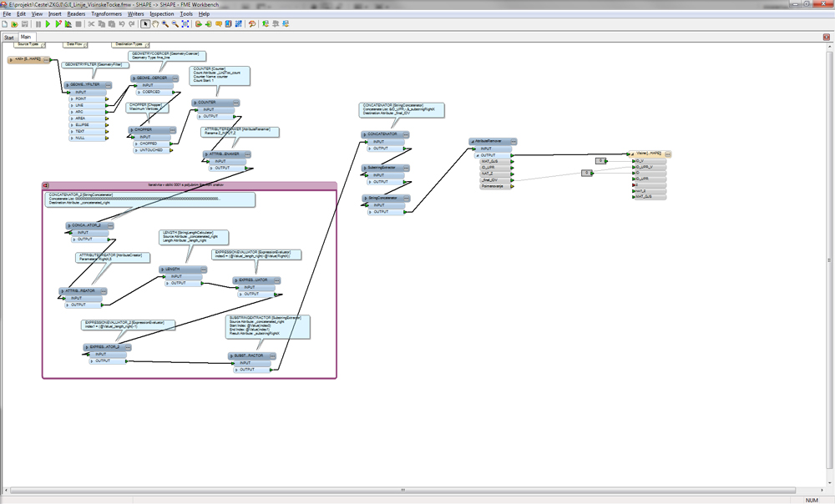Image resolution: width=835 pixels, height=504 pixels.
Task: Collapse the AttributeRemover transformer
Action: click(472, 142)
